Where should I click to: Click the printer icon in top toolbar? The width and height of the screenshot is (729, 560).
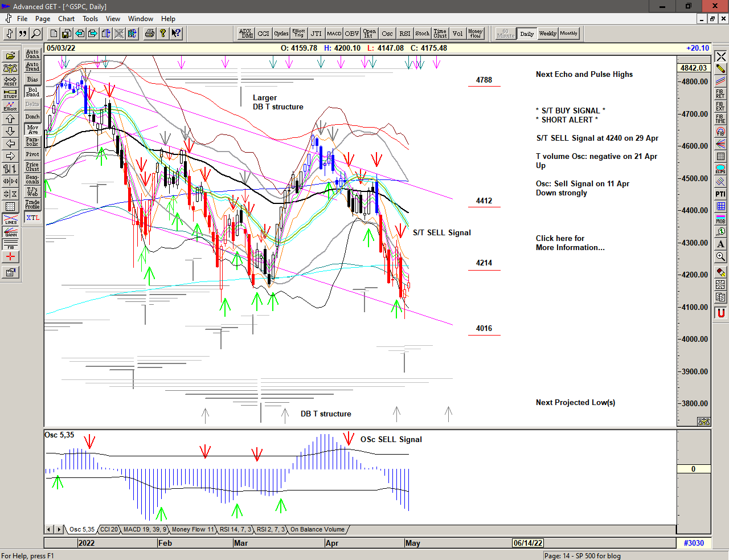point(149,34)
